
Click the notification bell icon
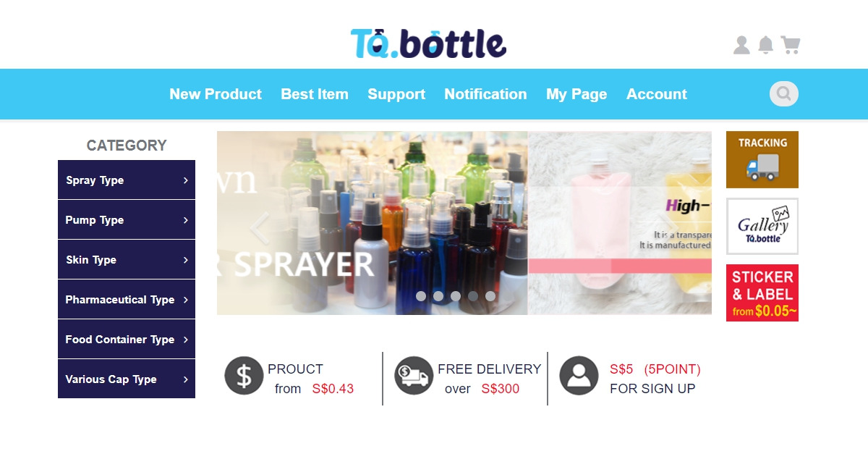point(765,45)
